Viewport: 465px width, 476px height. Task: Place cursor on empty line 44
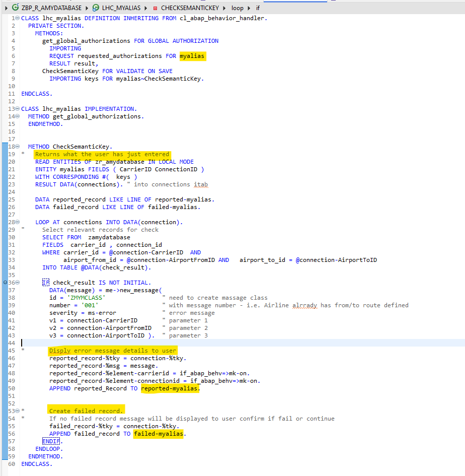pyautogui.click(x=243, y=343)
